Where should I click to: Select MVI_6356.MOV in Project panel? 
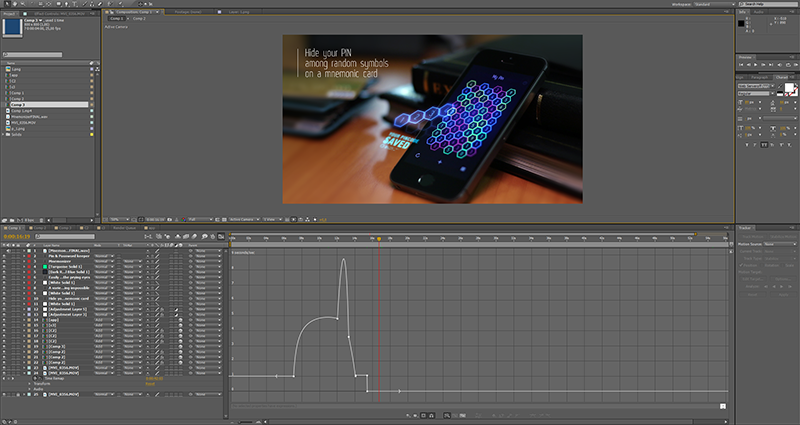tap(23, 122)
